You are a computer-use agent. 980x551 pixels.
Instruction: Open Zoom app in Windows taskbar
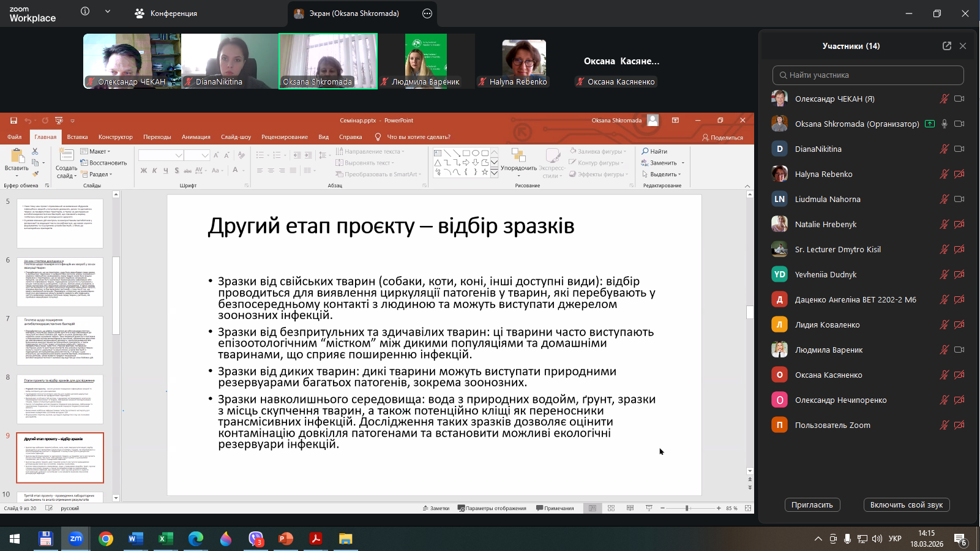tap(75, 539)
